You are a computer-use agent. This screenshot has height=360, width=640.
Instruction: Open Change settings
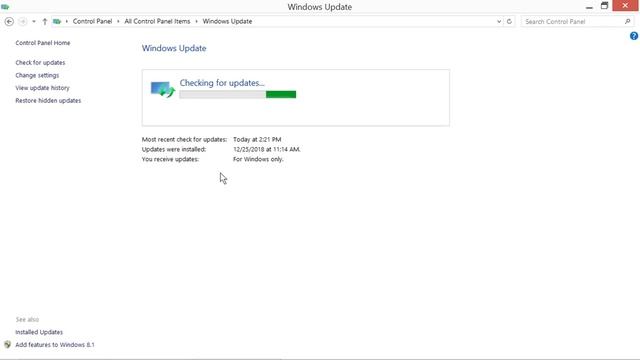pyautogui.click(x=37, y=75)
